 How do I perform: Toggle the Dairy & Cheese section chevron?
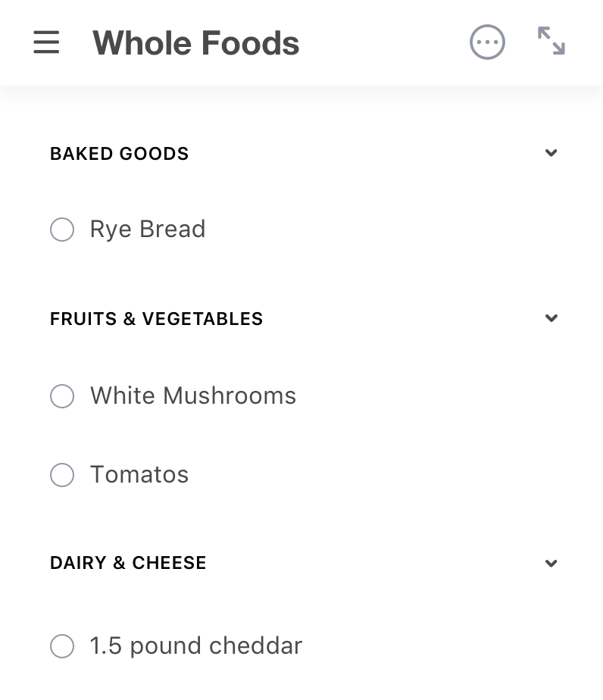tap(551, 563)
